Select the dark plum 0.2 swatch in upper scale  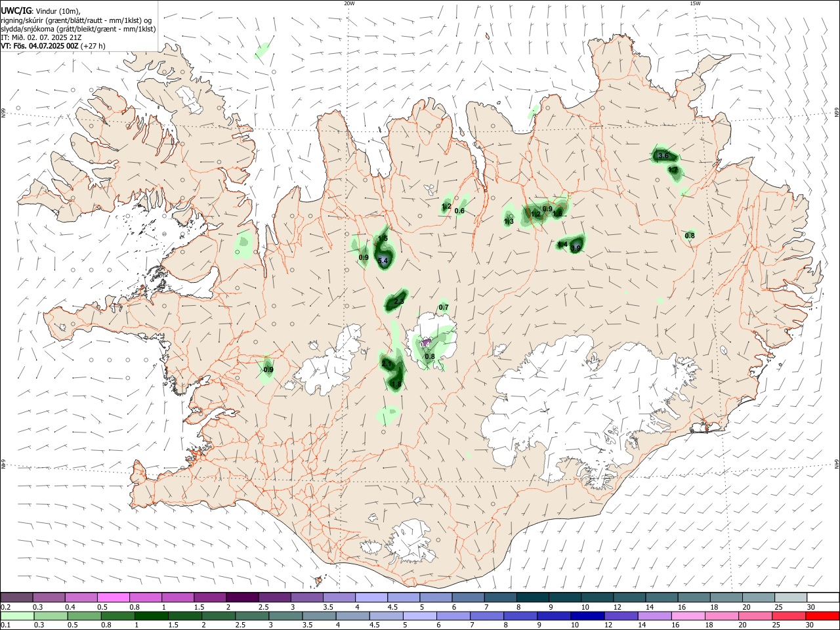point(16,597)
